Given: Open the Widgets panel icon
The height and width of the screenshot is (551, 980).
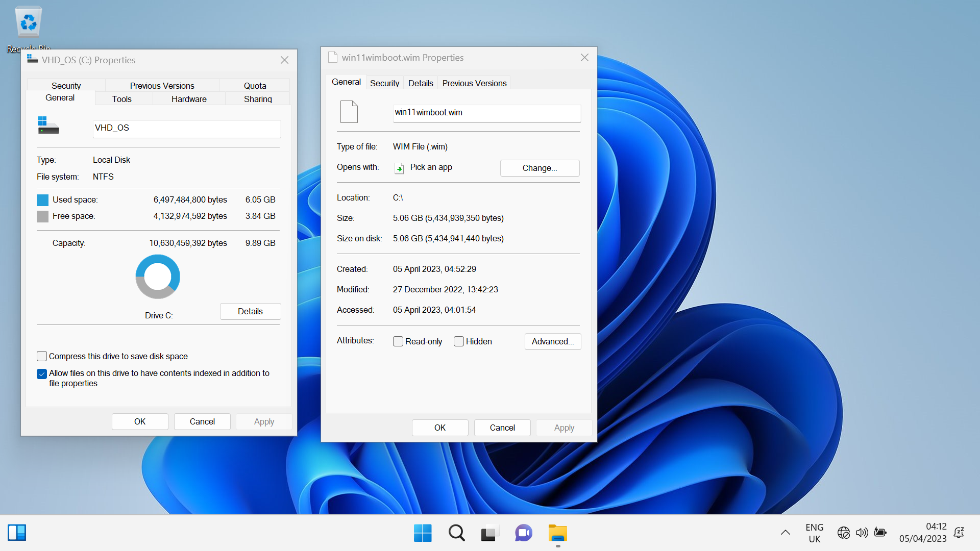Looking at the screenshot, I should pyautogui.click(x=17, y=533).
